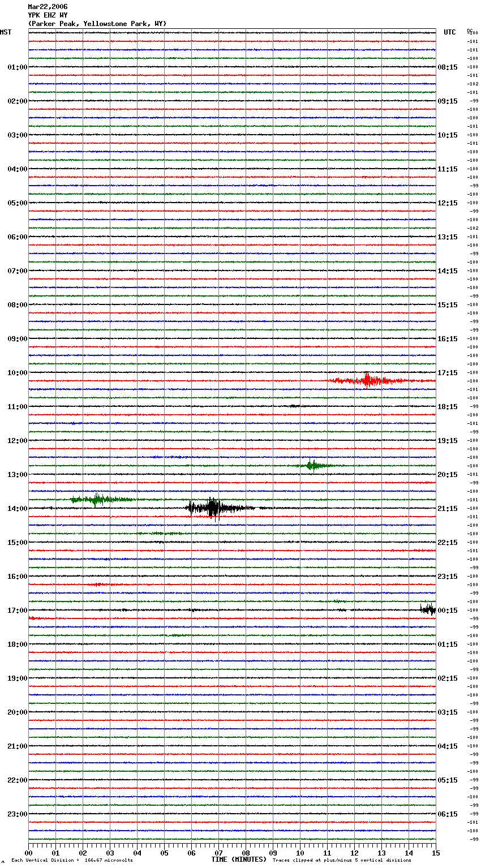The image size is (481, 868).
Task: Click the "11:00" MST row label
Action: click(x=17, y=407)
